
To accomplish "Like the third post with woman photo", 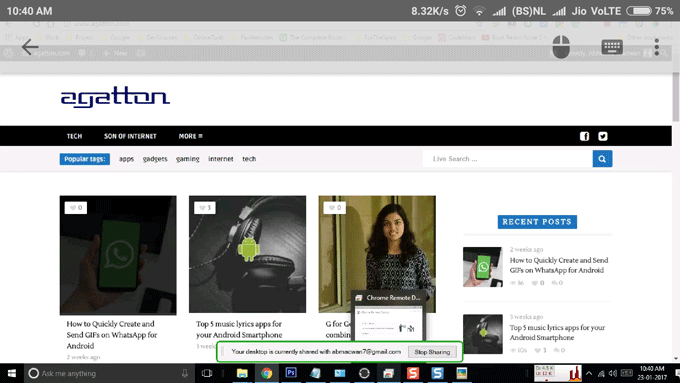I will point(334,208).
